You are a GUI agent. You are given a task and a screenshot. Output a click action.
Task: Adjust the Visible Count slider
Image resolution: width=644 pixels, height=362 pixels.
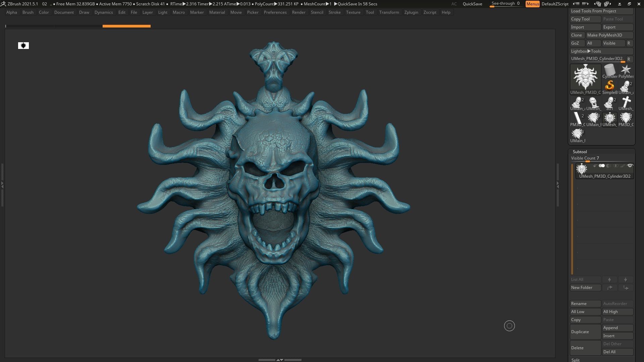(x=602, y=159)
